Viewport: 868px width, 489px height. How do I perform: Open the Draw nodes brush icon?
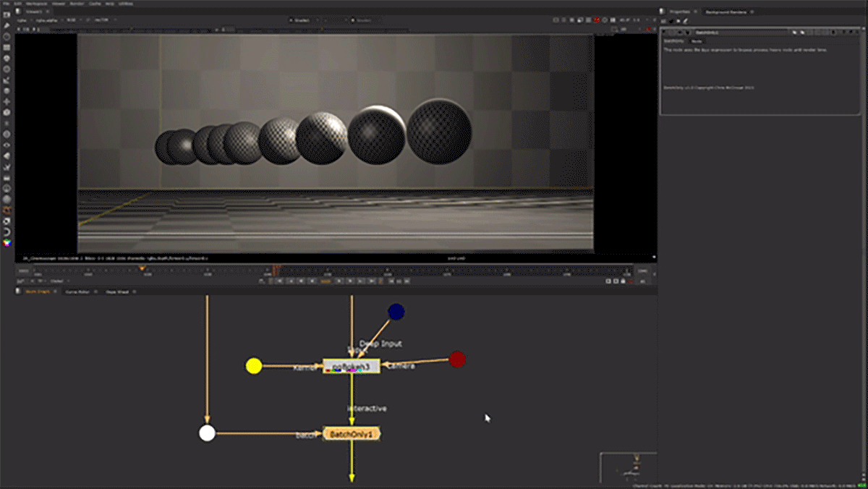[7, 25]
